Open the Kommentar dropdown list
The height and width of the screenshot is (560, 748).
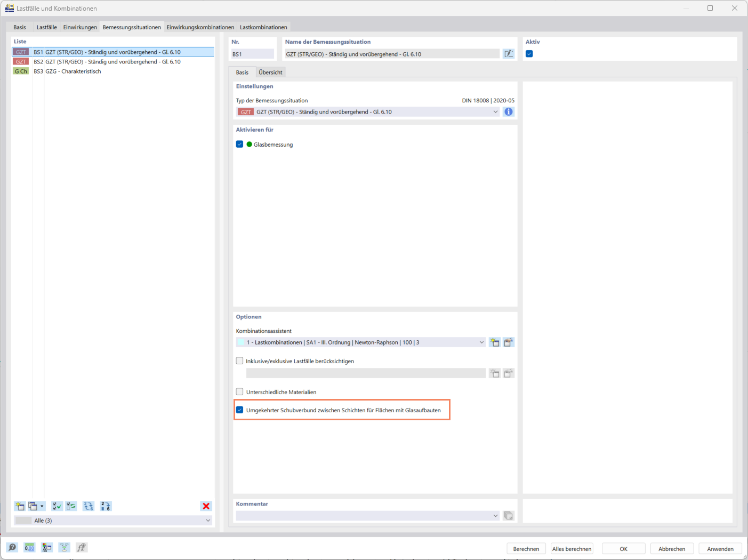[495, 515]
